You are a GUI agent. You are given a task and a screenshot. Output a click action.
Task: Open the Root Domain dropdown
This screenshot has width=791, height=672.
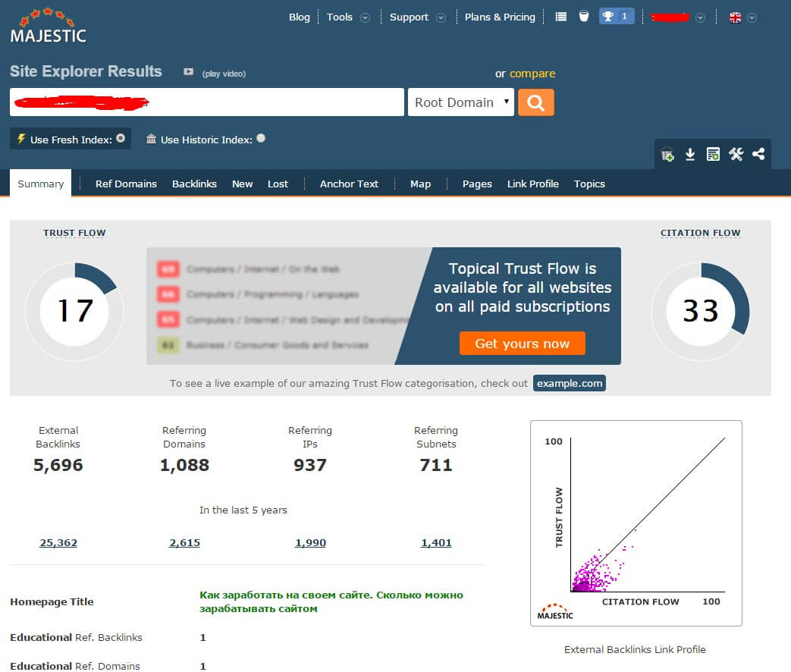[x=461, y=102]
